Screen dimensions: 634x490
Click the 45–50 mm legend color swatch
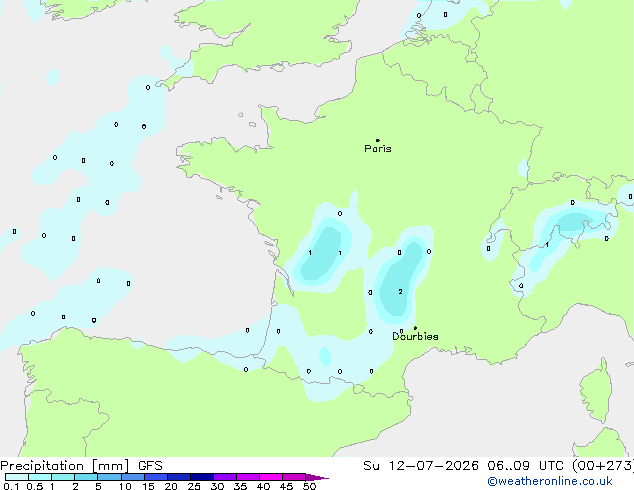pos(294,477)
